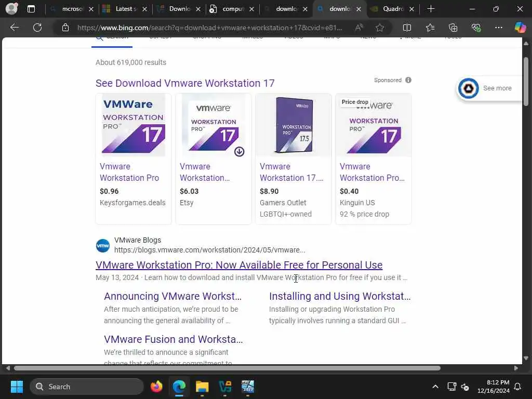This screenshot has height=399, width=532.
Task: View site information lock icon
Action: click(x=65, y=28)
